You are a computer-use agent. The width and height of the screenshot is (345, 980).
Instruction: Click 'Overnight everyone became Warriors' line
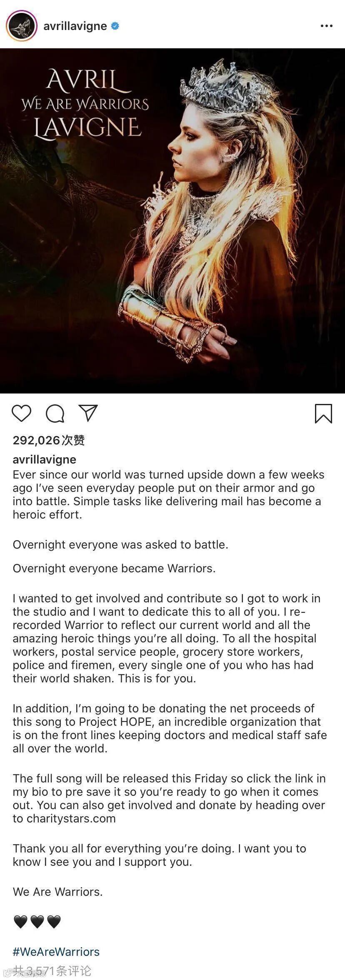pyautogui.click(x=114, y=568)
